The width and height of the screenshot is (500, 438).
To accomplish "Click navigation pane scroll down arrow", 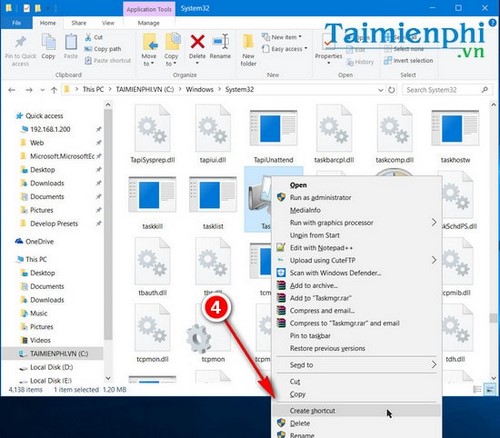I will [x=108, y=378].
